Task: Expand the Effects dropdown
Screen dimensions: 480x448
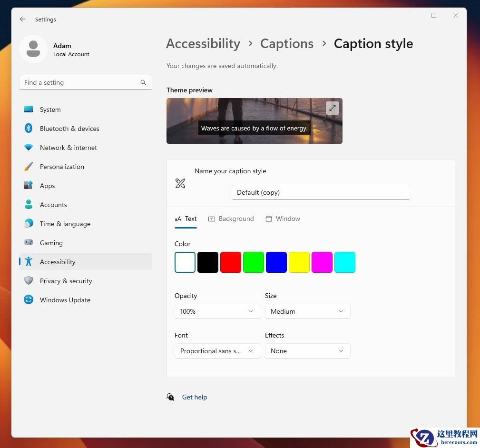Action: [307, 351]
